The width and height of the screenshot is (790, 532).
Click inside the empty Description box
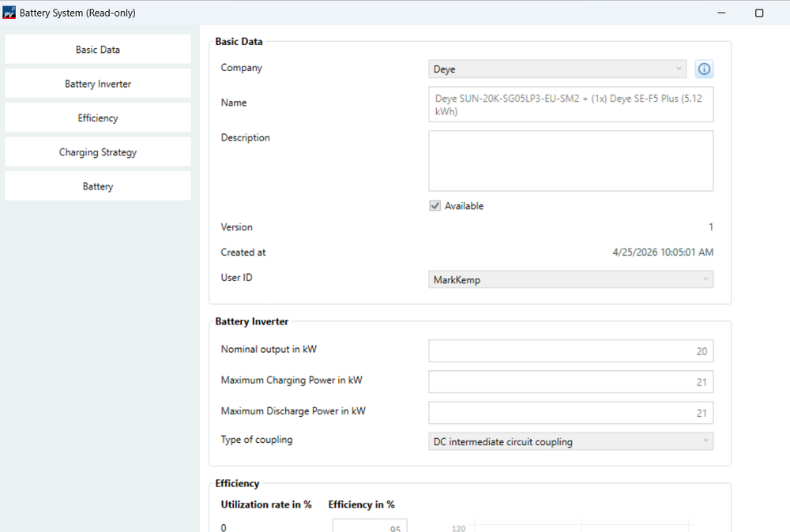[571, 161]
